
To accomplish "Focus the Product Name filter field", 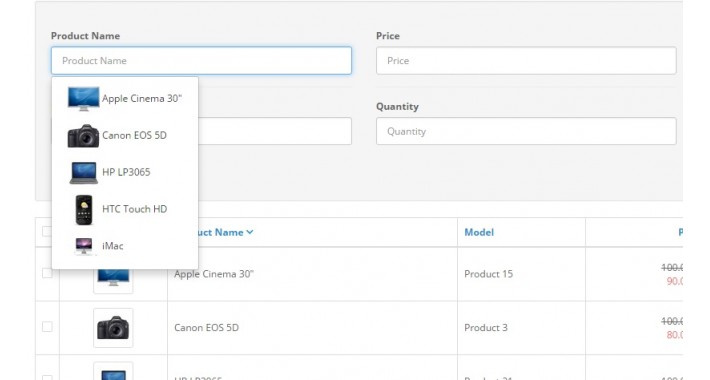I will pyautogui.click(x=201, y=61).
